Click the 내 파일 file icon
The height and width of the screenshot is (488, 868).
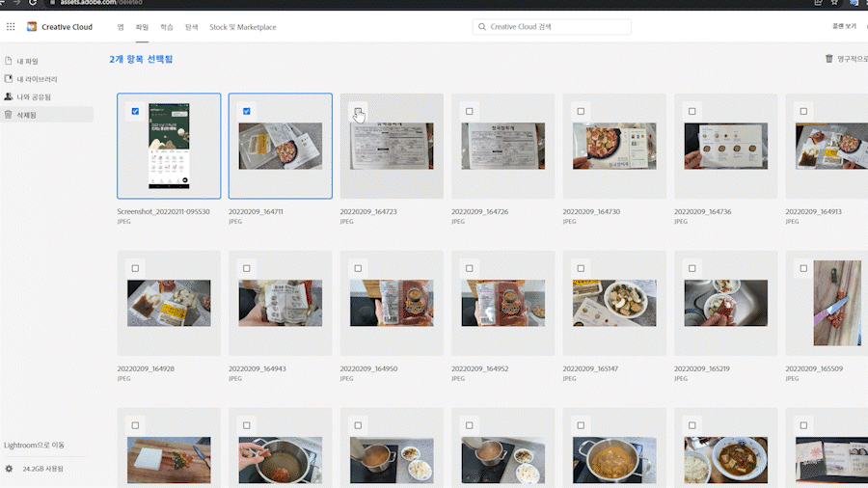(x=9, y=61)
